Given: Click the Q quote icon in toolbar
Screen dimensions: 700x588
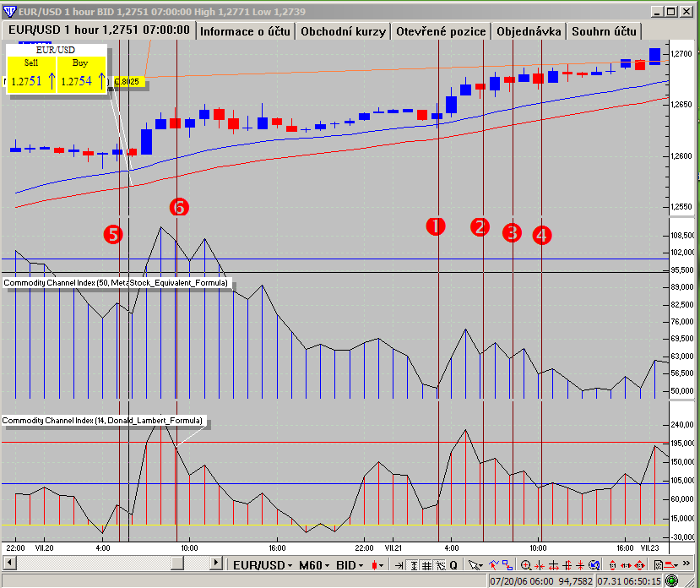Looking at the screenshot, I should click(x=453, y=565).
